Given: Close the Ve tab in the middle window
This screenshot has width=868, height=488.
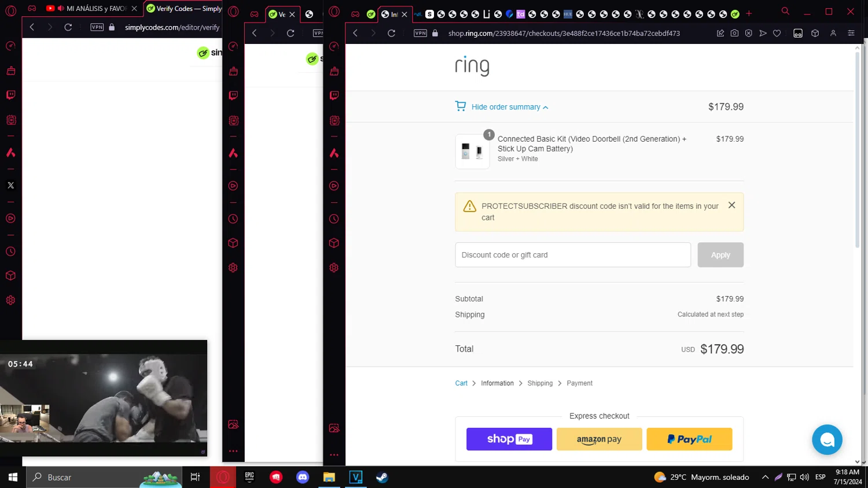Looking at the screenshot, I should point(292,14).
